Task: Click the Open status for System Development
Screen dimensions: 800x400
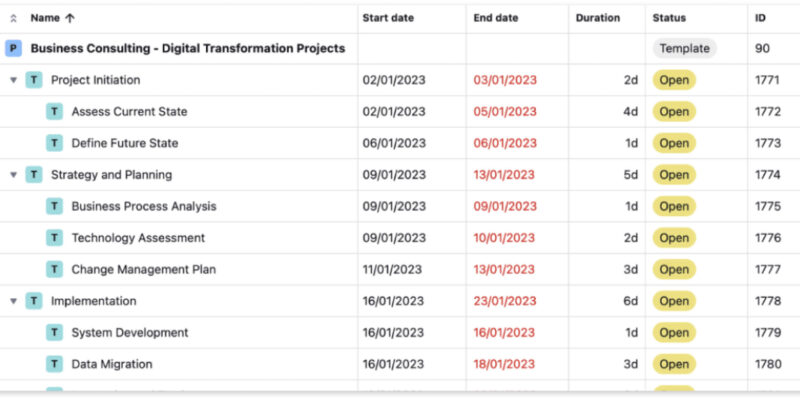Action: pyautogui.click(x=674, y=333)
